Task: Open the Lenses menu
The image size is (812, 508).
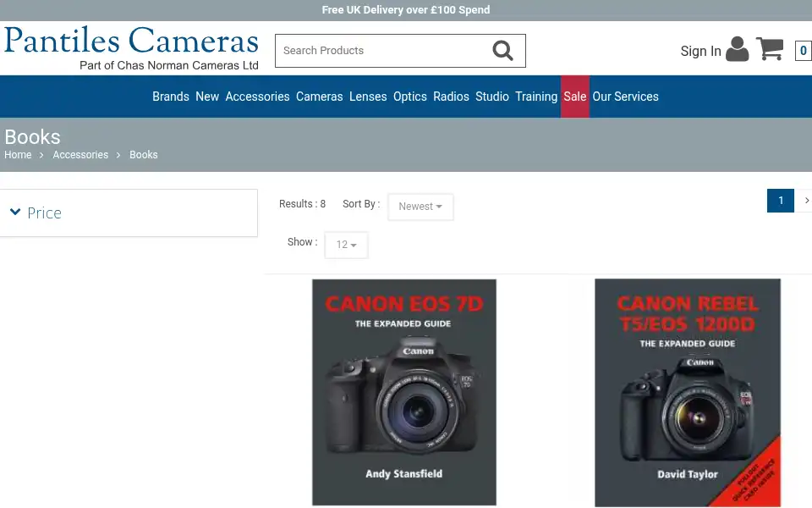Action: tap(368, 97)
